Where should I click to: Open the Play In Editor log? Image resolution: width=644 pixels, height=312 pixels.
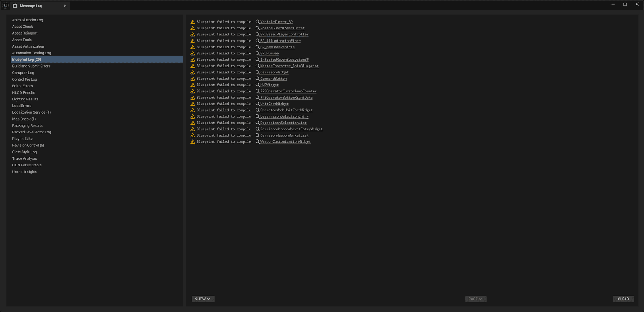pyautogui.click(x=97, y=139)
